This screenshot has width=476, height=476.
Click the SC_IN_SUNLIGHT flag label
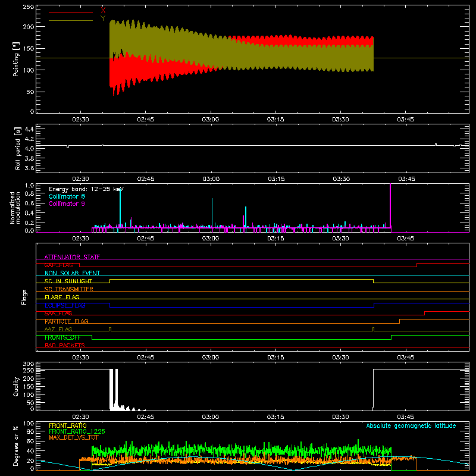68,281
